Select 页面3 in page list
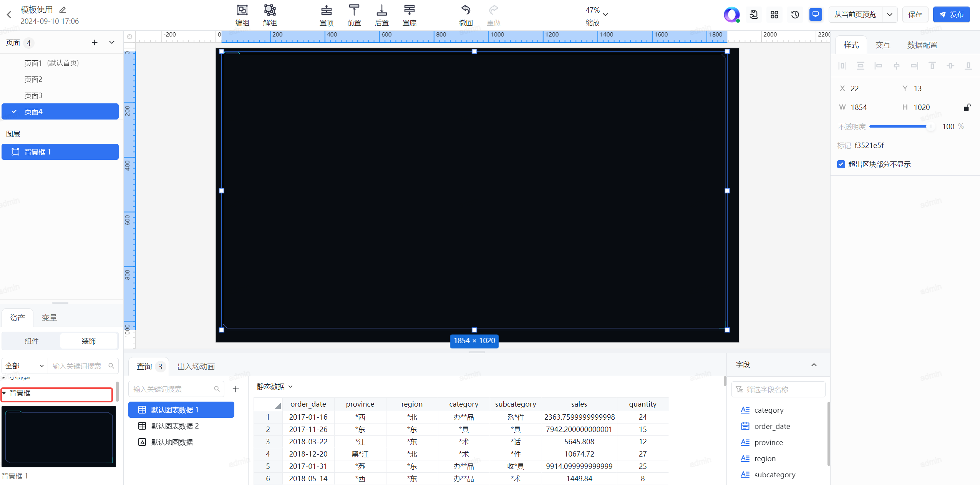The height and width of the screenshot is (485, 980). click(x=60, y=95)
